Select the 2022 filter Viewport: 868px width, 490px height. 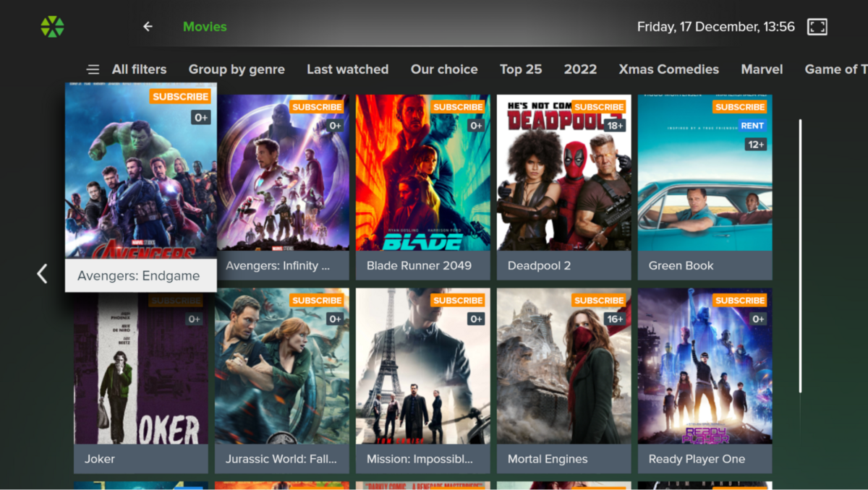click(x=580, y=69)
